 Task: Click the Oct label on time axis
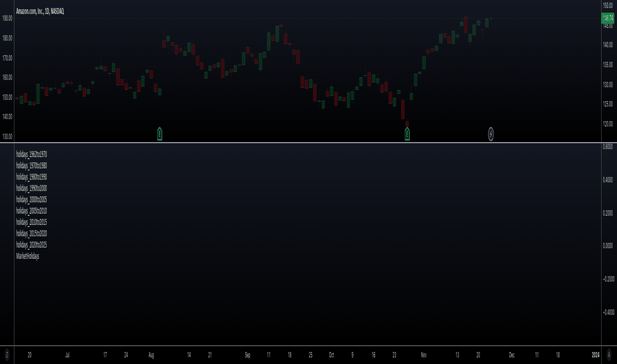pyautogui.click(x=331, y=355)
